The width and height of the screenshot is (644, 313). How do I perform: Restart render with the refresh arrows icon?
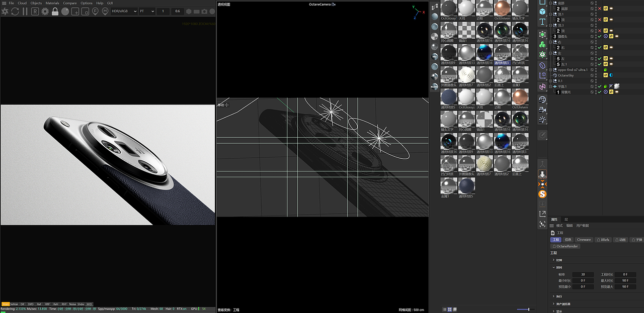tap(15, 11)
